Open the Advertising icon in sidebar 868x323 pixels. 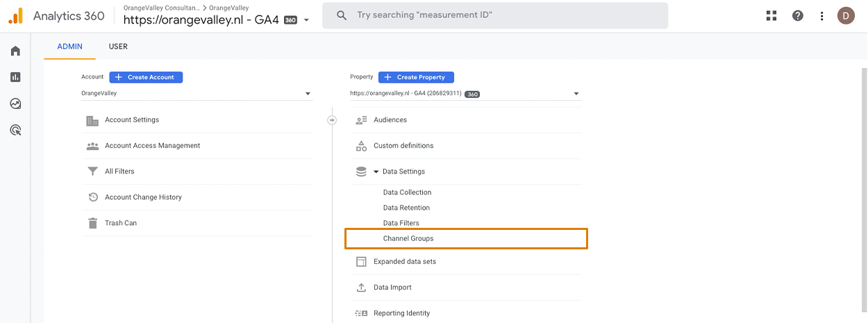click(x=15, y=130)
